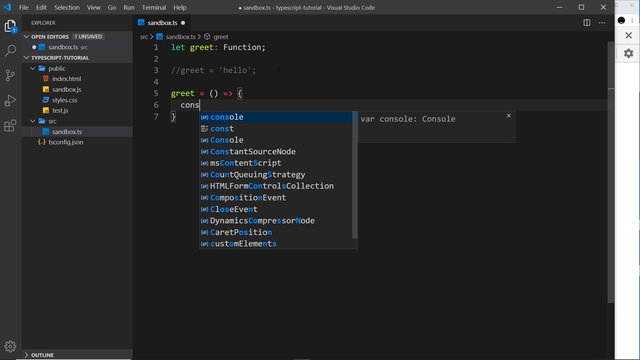
Task: Split the editor to the right
Action: pyautogui.click(x=587, y=23)
